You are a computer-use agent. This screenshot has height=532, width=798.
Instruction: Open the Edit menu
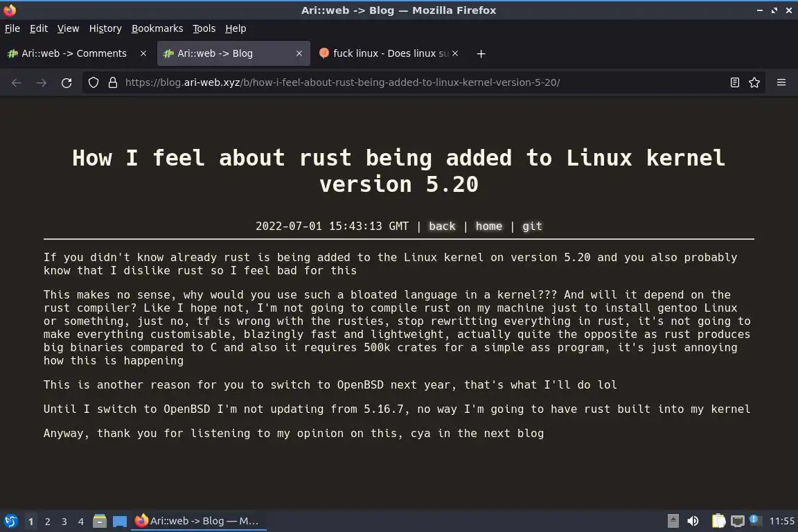pos(39,28)
